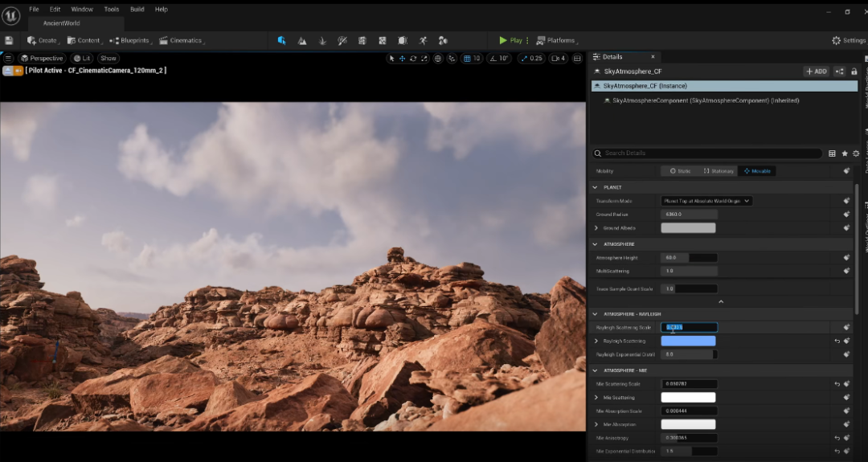Collapse the Atmosphere - Mie section
868x462 pixels.
click(596, 370)
